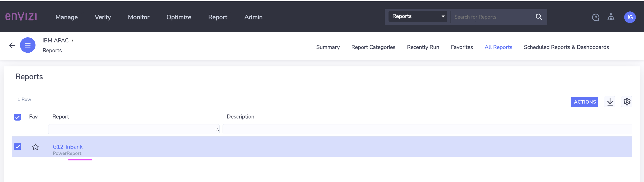644x182 pixels.
Task: Uncheck the G12-InBank row checkbox
Action: click(x=17, y=146)
